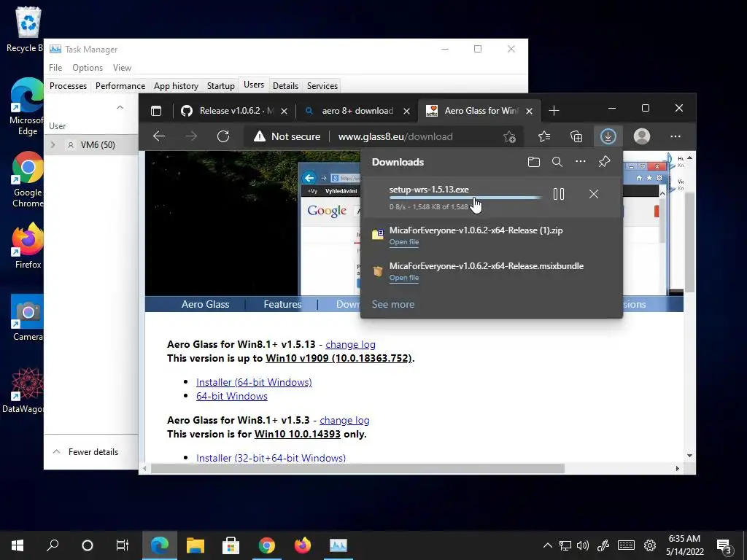This screenshot has height=560, width=747.
Task: Click horizontal scrollbar right arrow
Action: 678,469
